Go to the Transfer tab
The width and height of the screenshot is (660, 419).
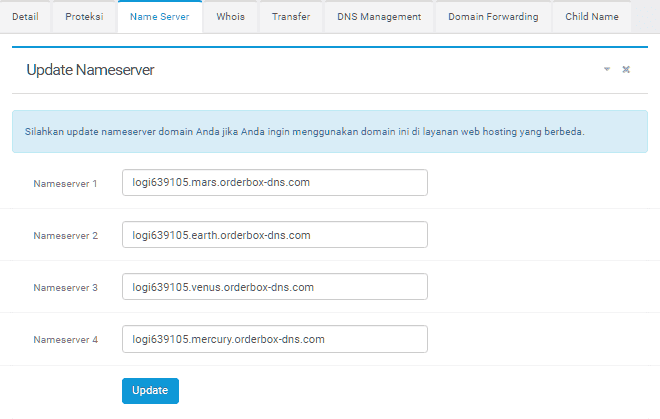tap(291, 17)
